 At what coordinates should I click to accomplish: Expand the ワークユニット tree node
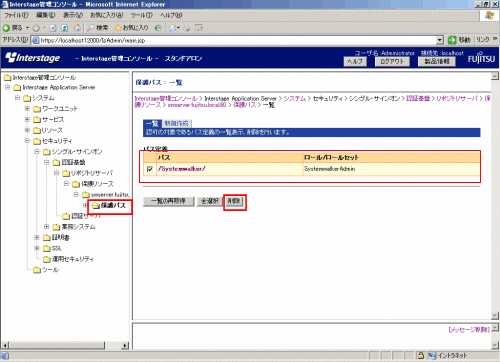pos(27,109)
